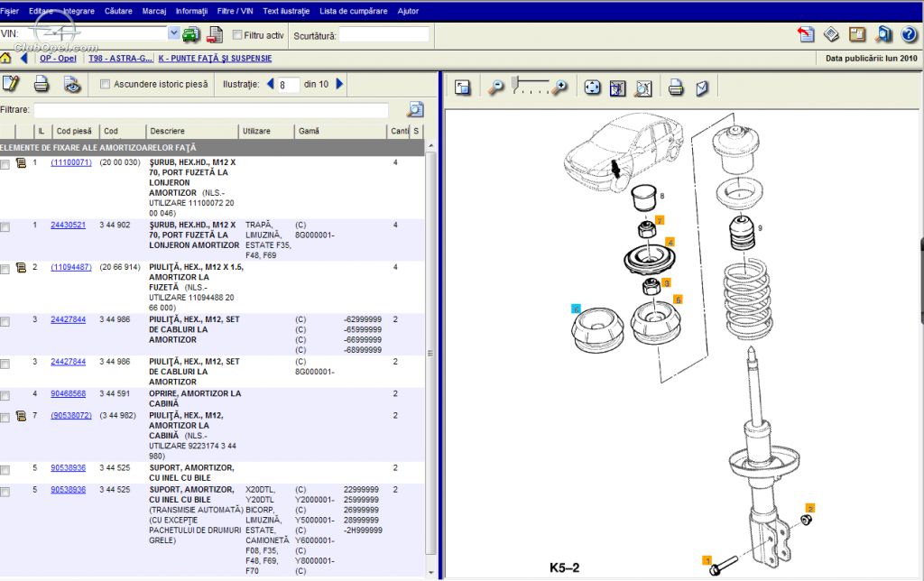Select orange callout 7 in the illustration
924x581 pixels.
click(x=660, y=220)
